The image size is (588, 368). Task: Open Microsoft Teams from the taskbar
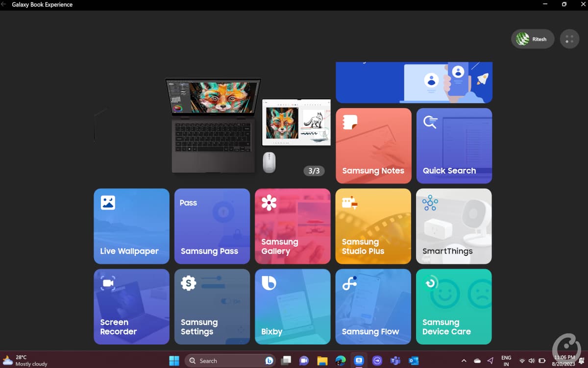(x=395, y=361)
